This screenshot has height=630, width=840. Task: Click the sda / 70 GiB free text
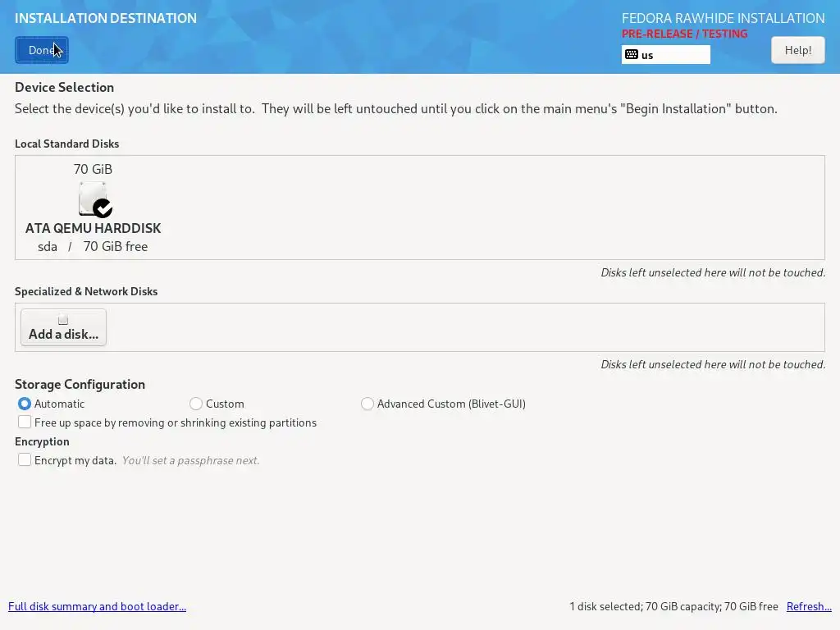click(93, 246)
